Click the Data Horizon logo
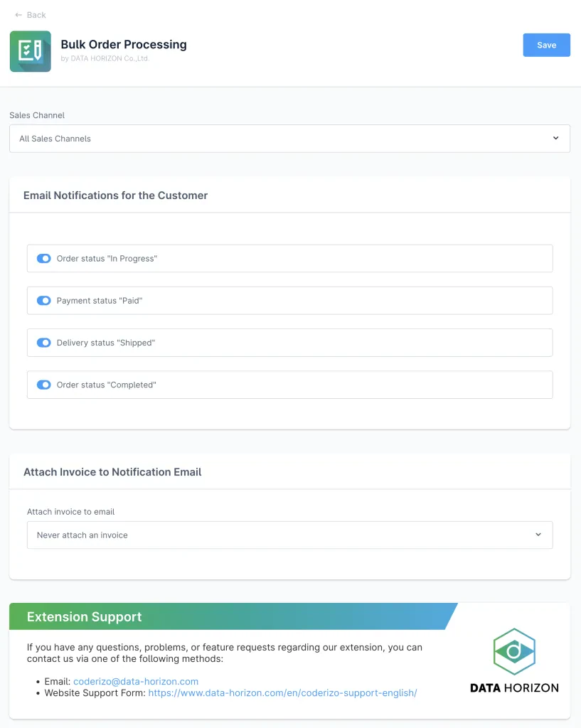The width and height of the screenshot is (581, 728). (514, 660)
